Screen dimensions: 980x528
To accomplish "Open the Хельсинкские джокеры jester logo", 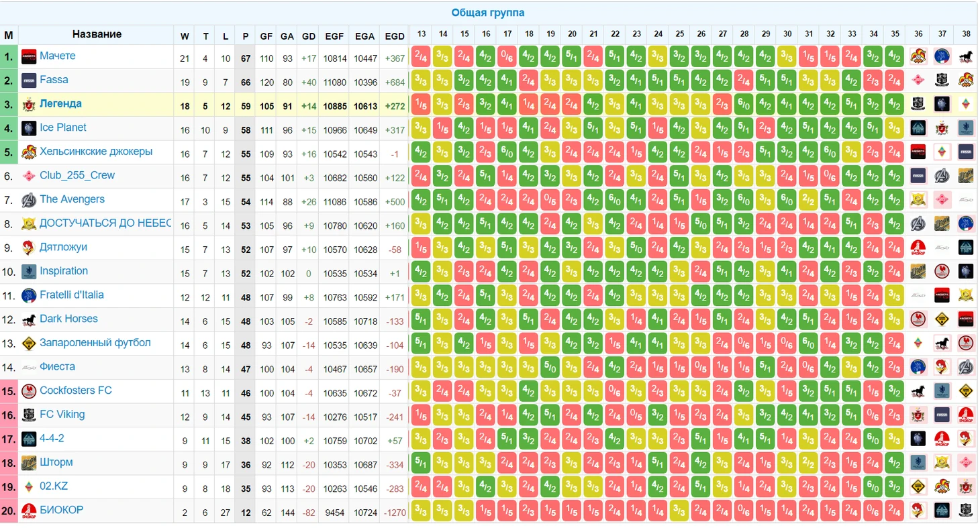I will tap(28, 152).
